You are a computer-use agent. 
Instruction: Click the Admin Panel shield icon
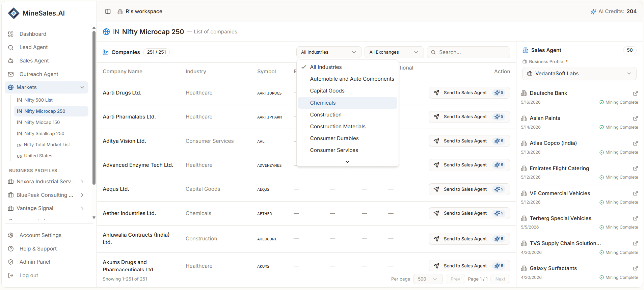(x=11, y=262)
